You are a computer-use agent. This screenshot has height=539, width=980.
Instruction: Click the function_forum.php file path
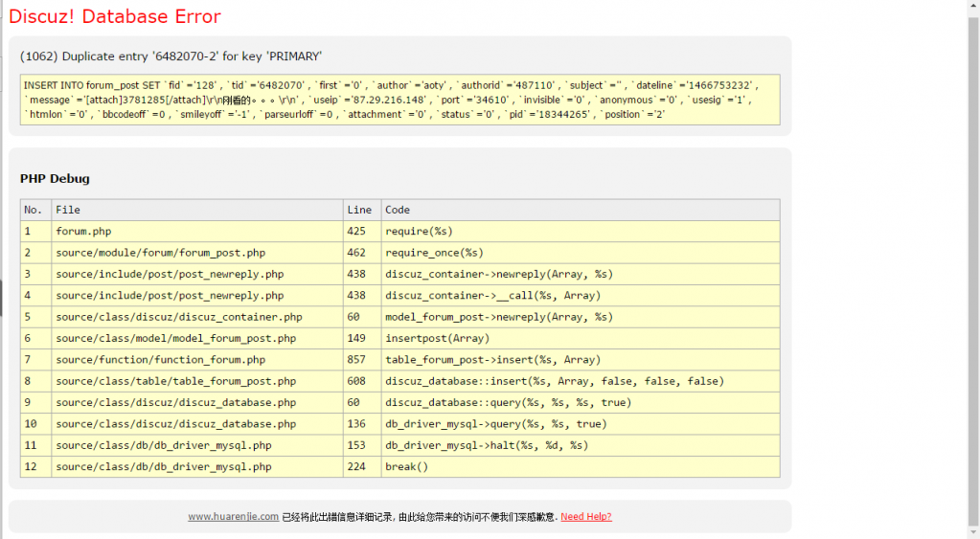tap(160, 360)
